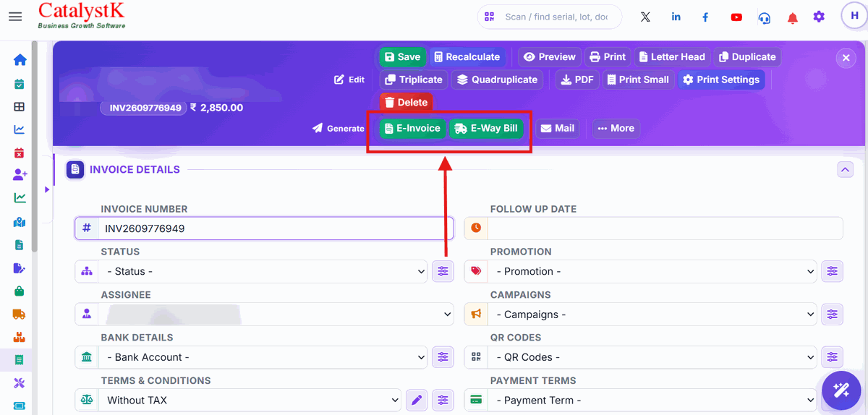Open the Promotion dropdown
Screen dimensions: 868x415
652,271
